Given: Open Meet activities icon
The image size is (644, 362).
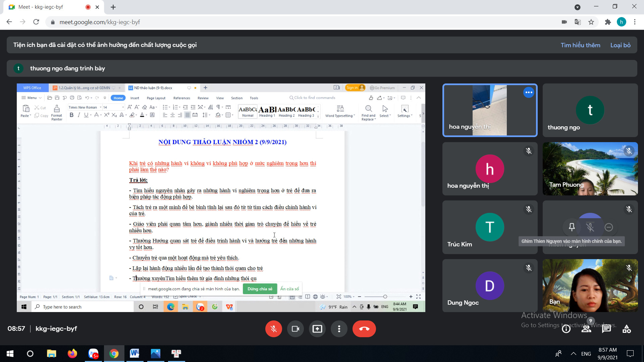Looking at the screenshot, I should pyautogui.click(x=627, y=329).
